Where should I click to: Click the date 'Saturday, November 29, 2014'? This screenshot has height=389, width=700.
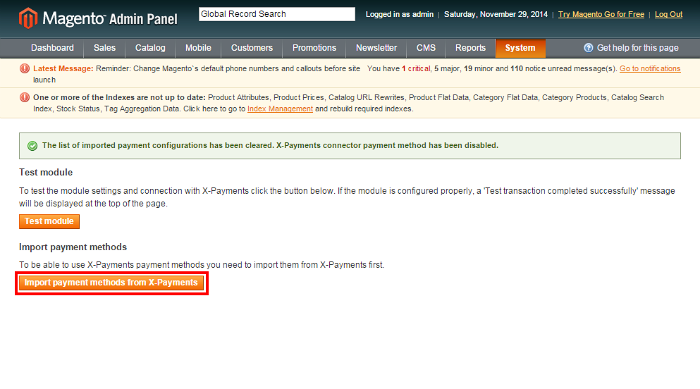[496, 14]
